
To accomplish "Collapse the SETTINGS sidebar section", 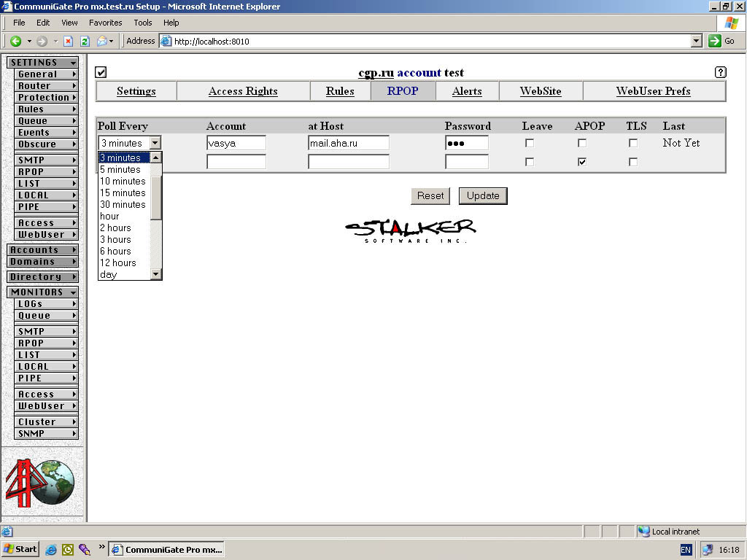I will (43, 63).
